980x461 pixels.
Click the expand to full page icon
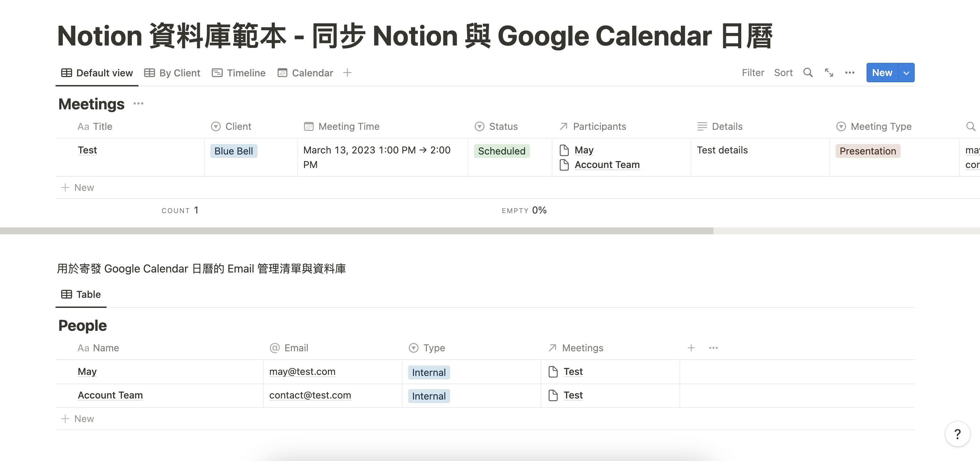point(829,73)
